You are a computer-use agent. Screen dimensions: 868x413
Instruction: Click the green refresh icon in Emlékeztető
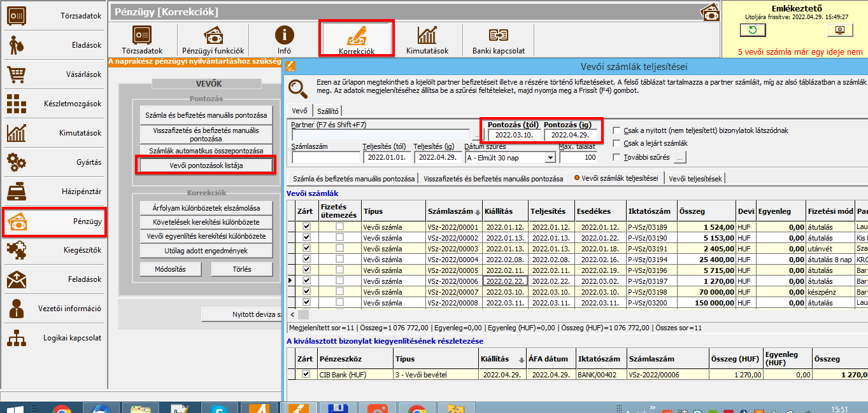pos(752,30)
